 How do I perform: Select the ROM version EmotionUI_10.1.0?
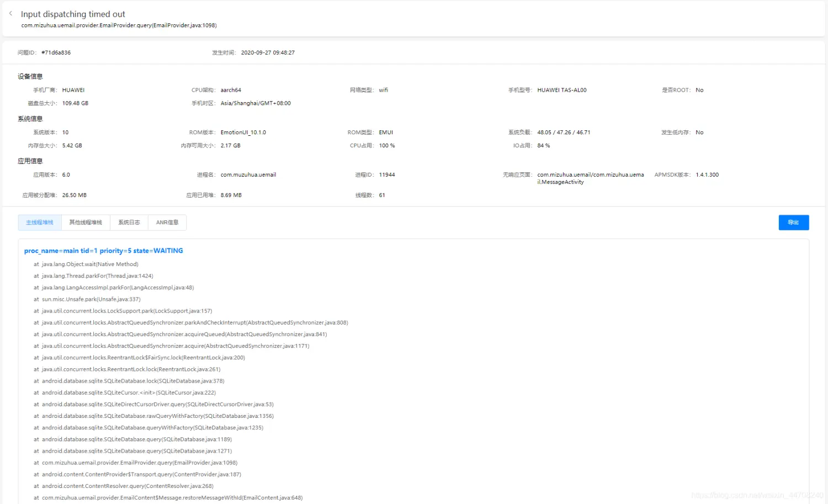(243, 132)
